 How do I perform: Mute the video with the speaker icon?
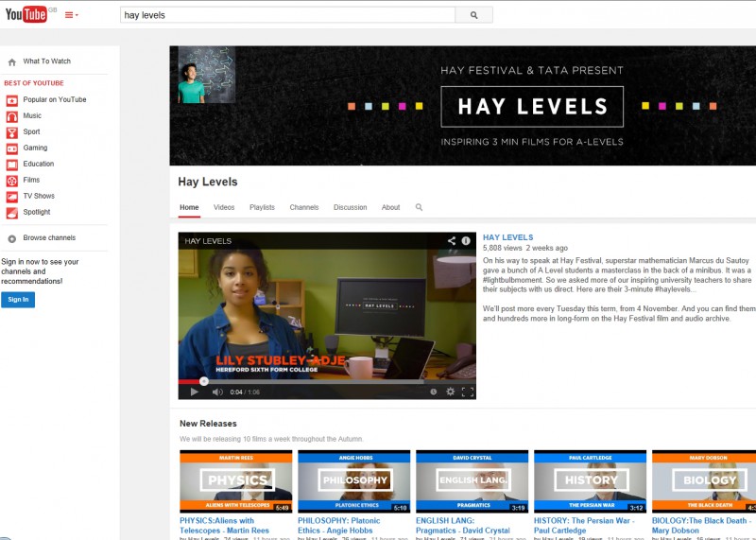click(217, 392)
